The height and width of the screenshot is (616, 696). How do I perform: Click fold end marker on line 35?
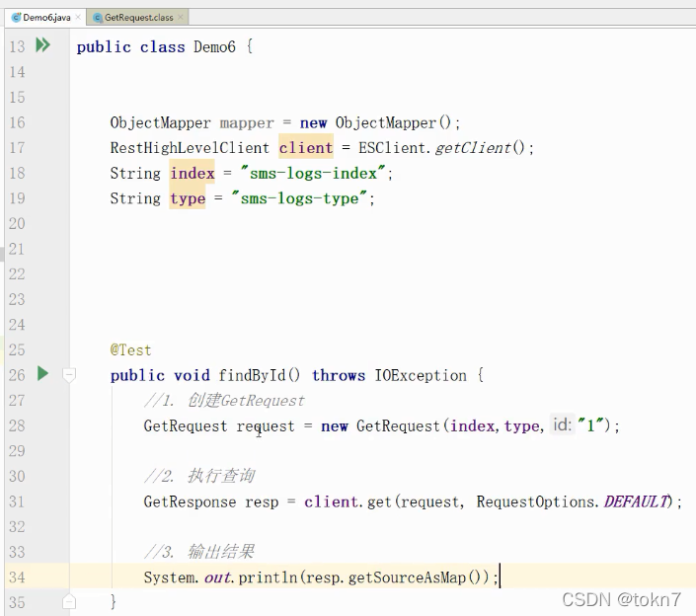69,601
